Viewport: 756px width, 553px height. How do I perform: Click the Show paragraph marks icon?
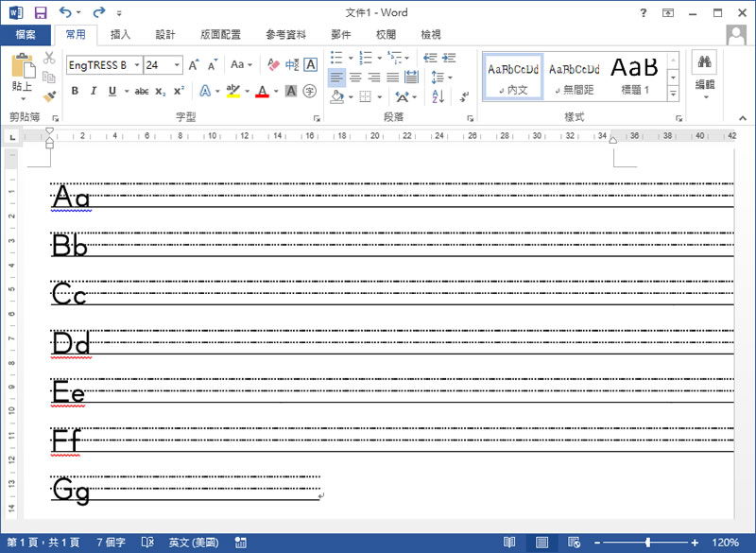pyautogui.click(x=465, y=96)
